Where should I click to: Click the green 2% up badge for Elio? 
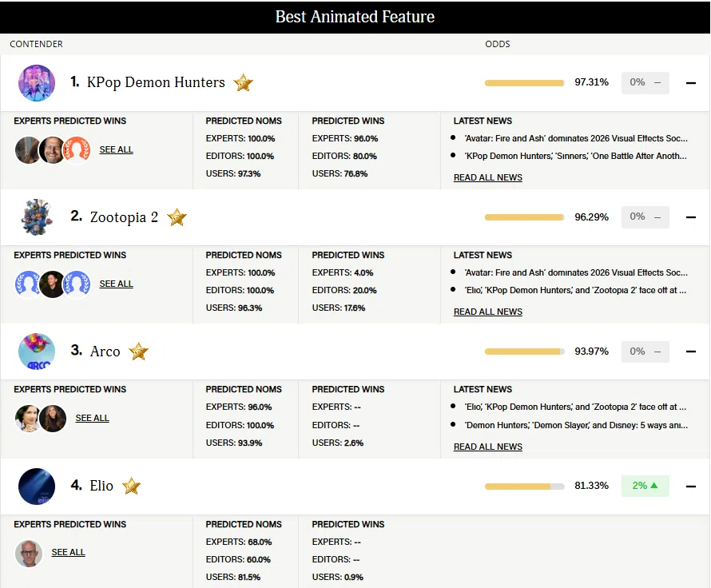(x=645, y=486)
